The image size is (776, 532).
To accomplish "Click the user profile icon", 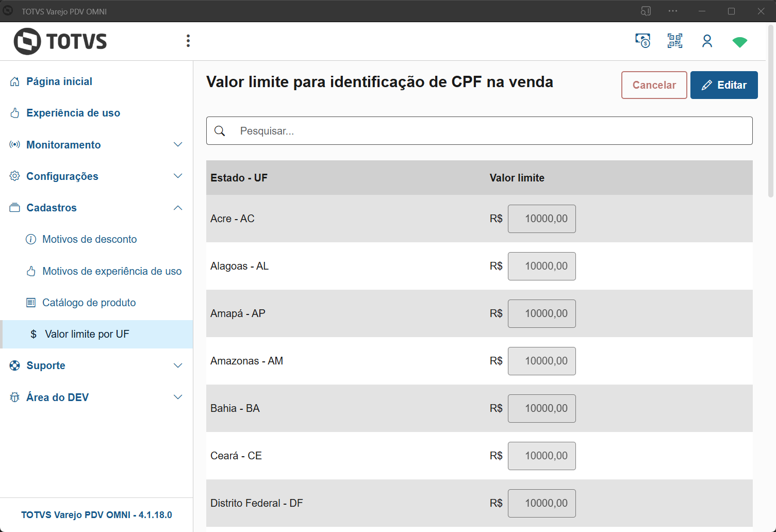I will [x=707, y=41].
